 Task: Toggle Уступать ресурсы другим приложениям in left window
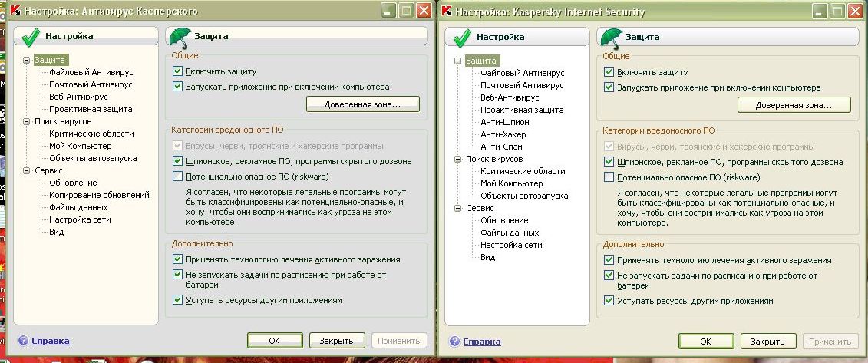click(178, 300)
